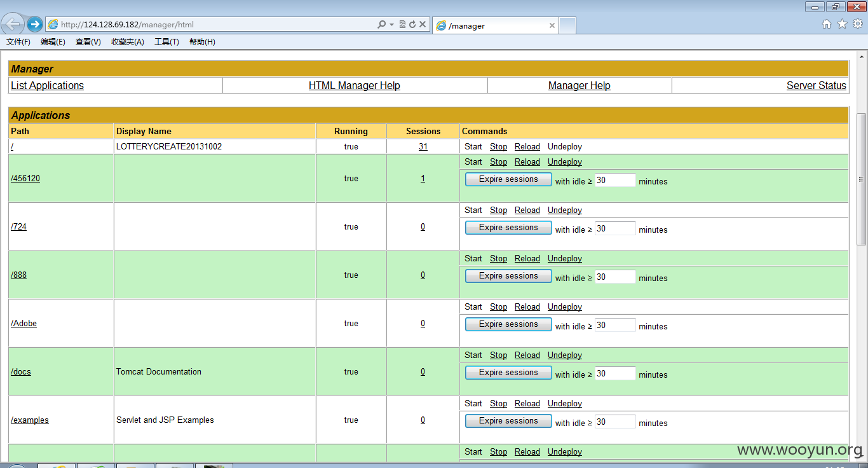868x468 pixels.
Task: Click the LOTTERYCREATE20131002 display name
Action: point(169,147)
